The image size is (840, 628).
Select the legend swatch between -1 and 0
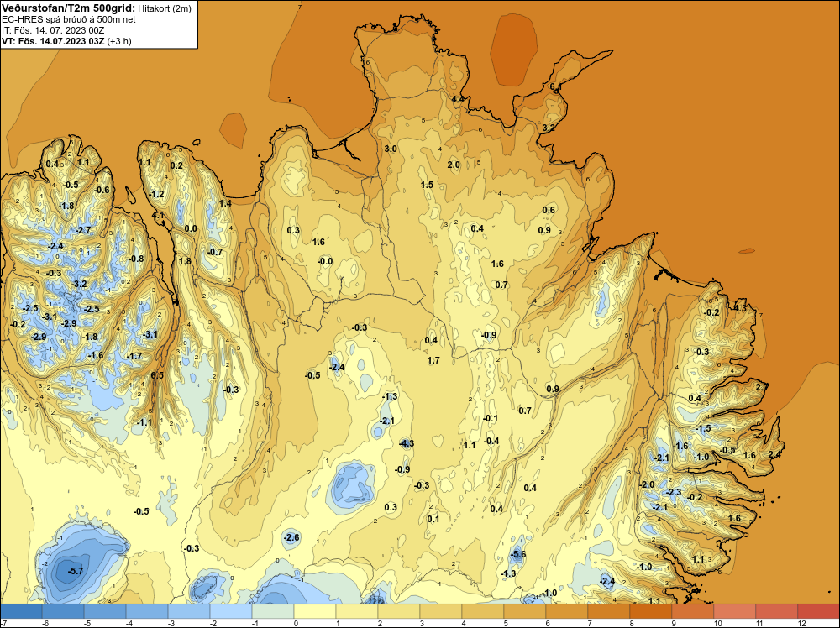point(273,611)
